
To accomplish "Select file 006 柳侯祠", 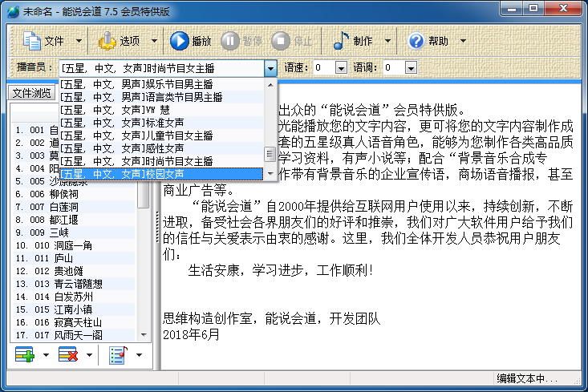I will pos(75,194).
